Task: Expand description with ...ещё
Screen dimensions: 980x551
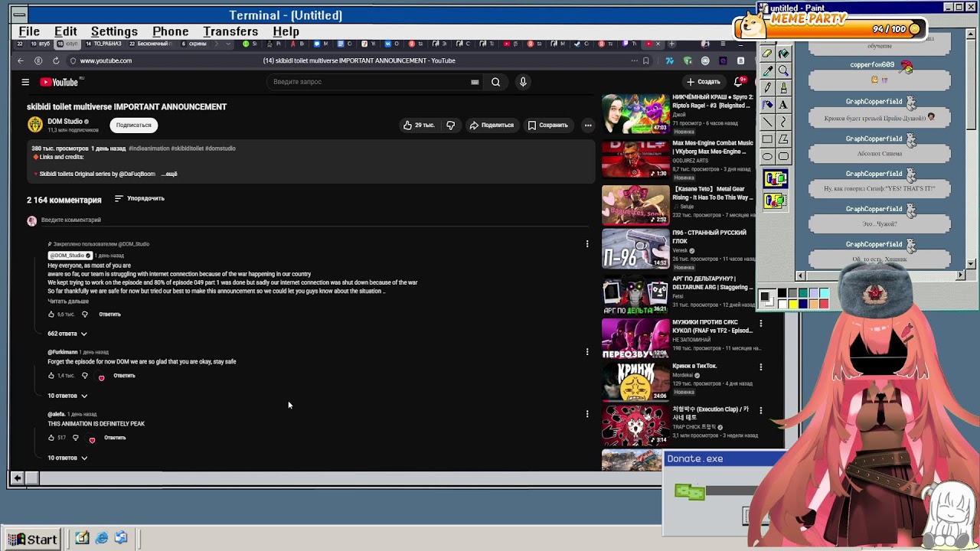Action: point(169,174)
